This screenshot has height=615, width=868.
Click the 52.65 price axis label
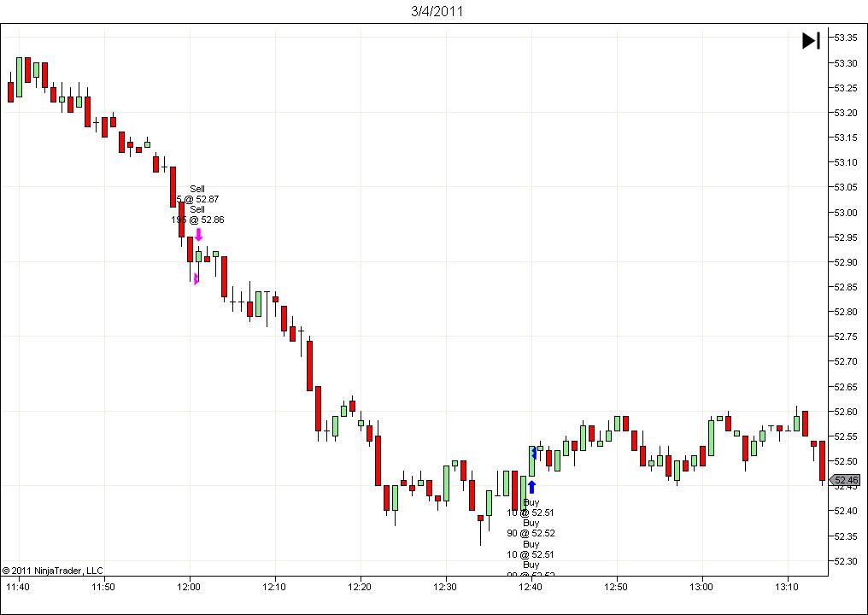(x=845, y=386)
